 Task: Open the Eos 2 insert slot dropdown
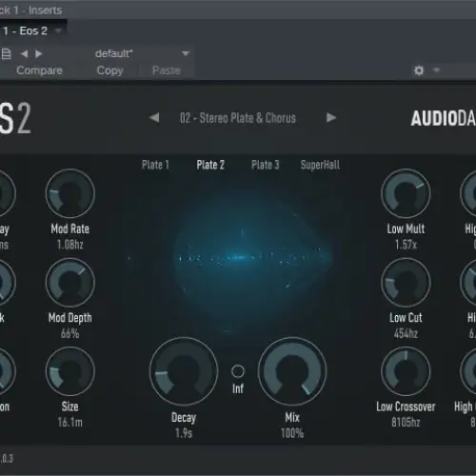58,31
